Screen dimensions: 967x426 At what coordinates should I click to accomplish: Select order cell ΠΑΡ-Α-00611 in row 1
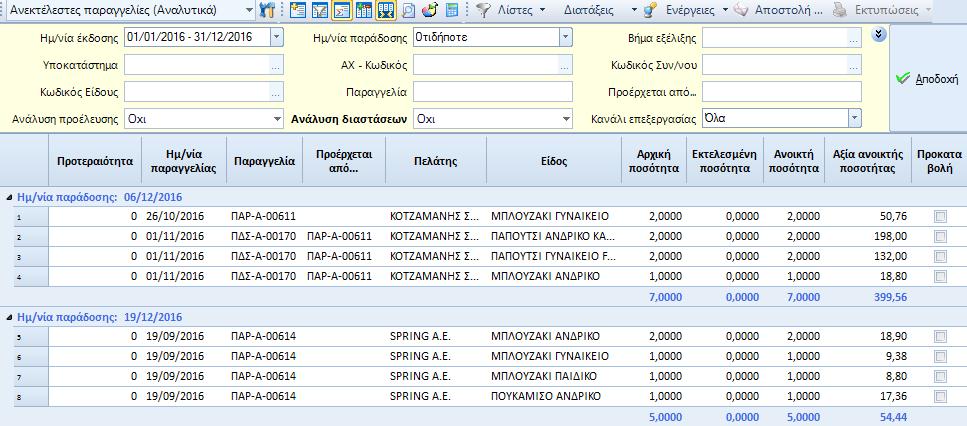[264, 216]
